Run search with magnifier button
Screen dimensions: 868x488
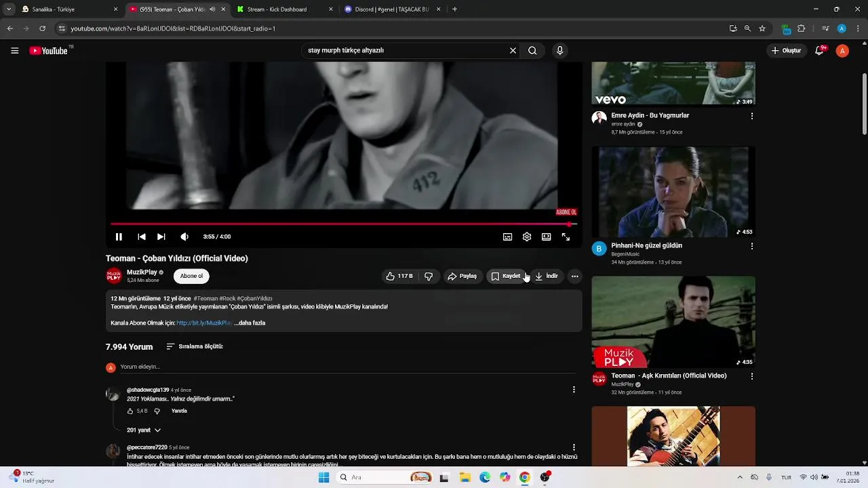(x=532, y=50)
